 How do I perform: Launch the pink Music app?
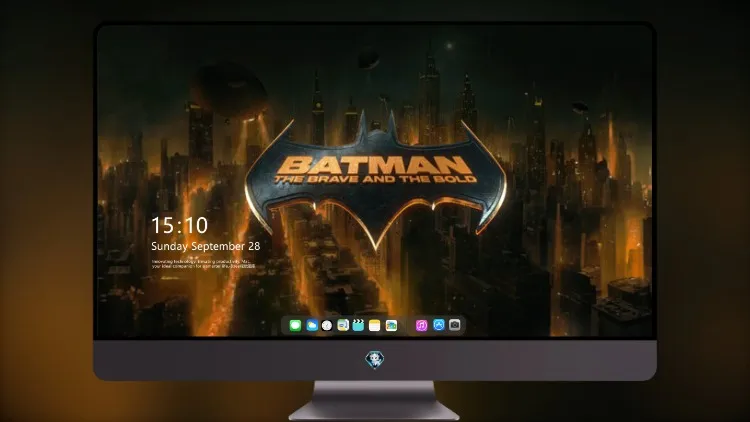[421, 325]
